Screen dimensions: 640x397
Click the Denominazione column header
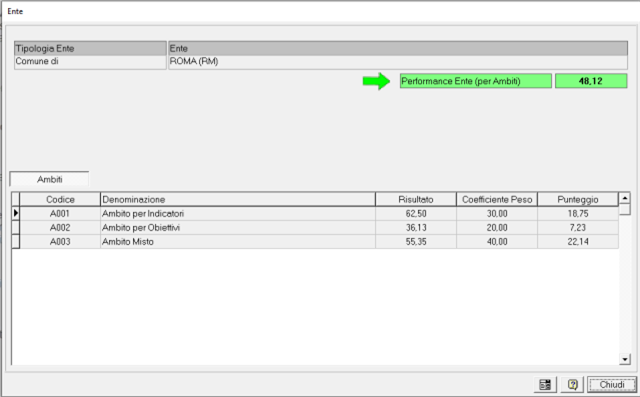[238, 200]
